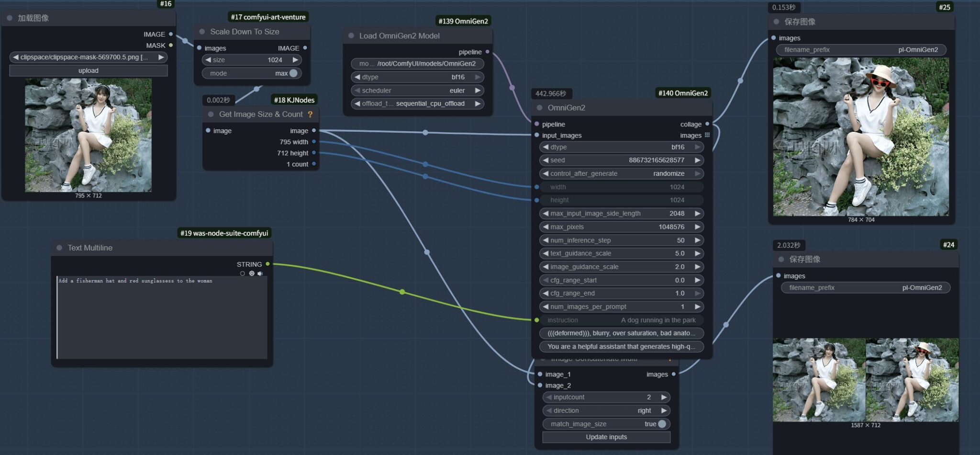This screenshot has width=980, height=455.
Task: Toggle match_image_size true switch
Action: click(662, 424)
